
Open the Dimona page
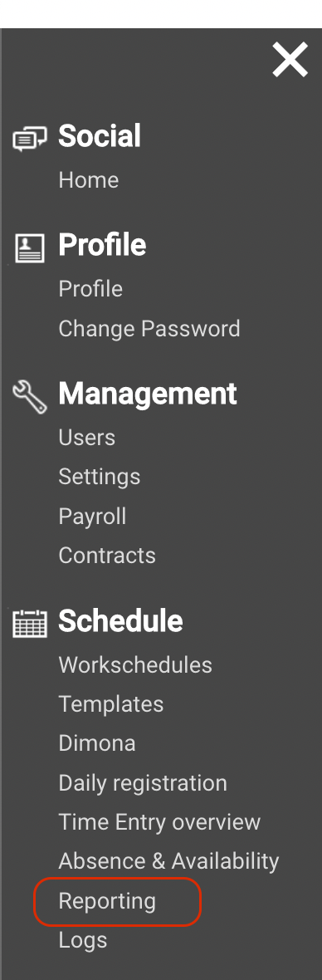tap(97, 744)
